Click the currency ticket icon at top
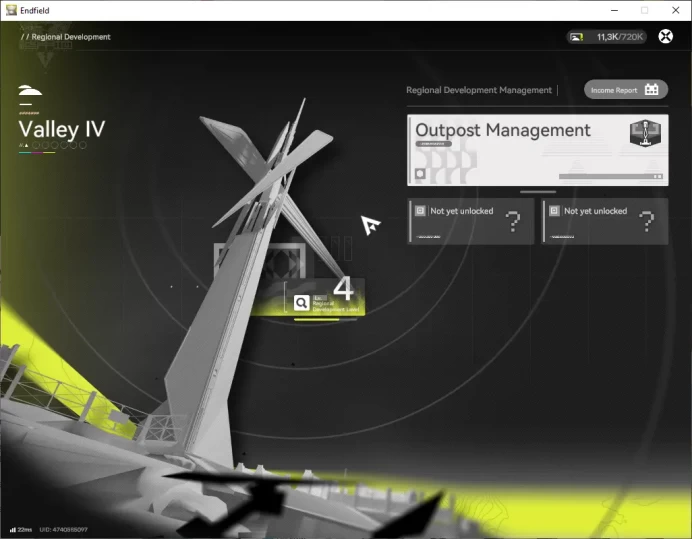692x539 pixels. (x=576, y=37)
